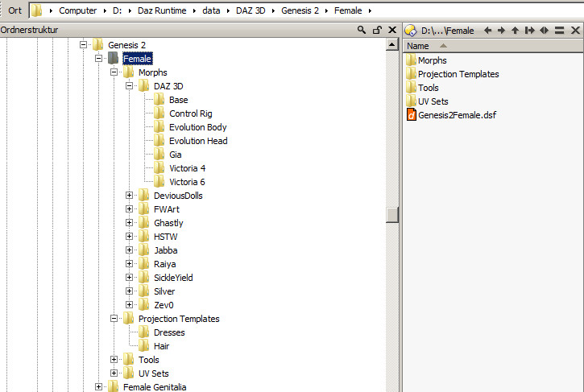The height and width of the screenshot is (392, 584).
Task: Expand the Ghastly tree node
Action: [129, 223]
